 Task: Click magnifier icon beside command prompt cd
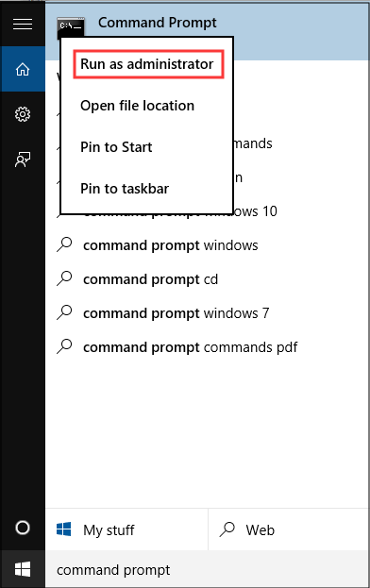tap(64, 279)
